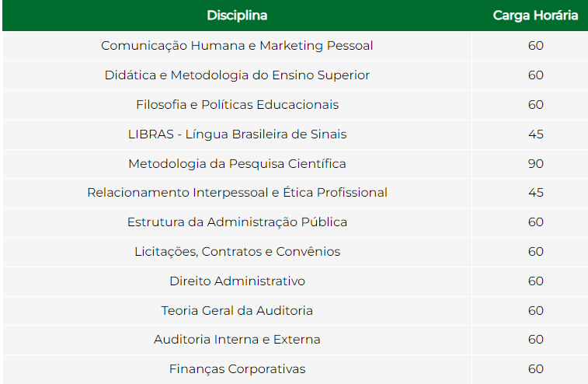
Task: Select LIBRAS - Língua Brasileira de Sinais
Action: (237, 134)
